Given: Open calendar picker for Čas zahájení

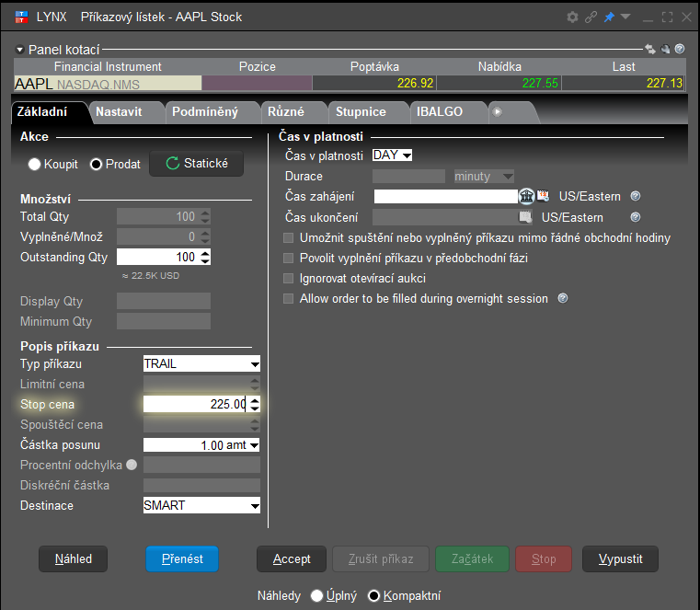Looking at the screenshot, I should pos(543,196).
